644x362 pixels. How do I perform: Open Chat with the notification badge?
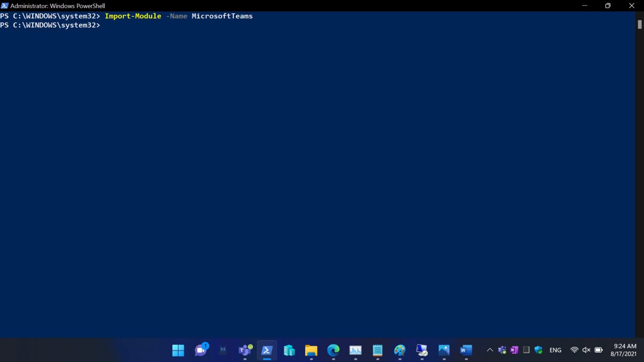tap(201, 350)
